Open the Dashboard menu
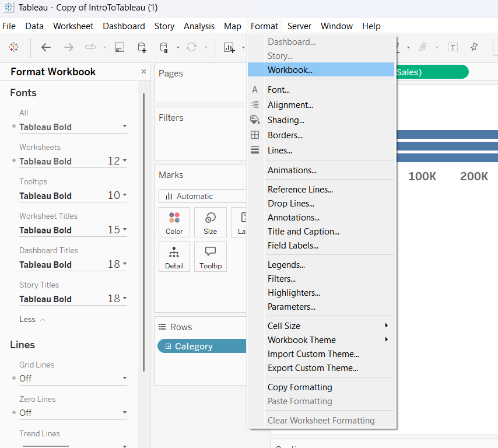This screenshot has height=448, width=498. pos(124,26)
